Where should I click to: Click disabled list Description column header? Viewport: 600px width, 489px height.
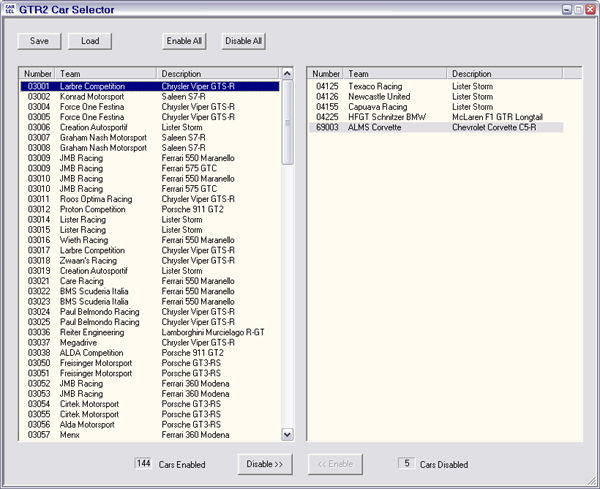[505, 74]
